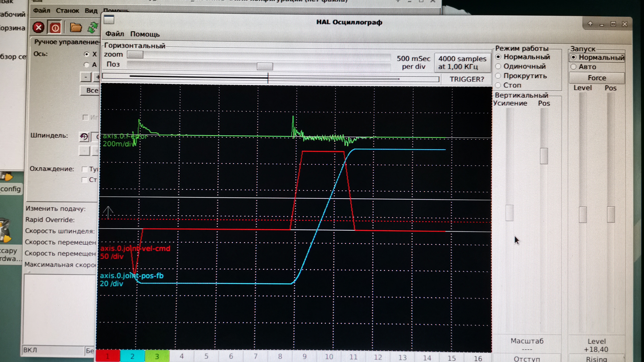Click the green reload arrows icon
Image resolution: width=644 pixels, height=362 pixels.
93,27
